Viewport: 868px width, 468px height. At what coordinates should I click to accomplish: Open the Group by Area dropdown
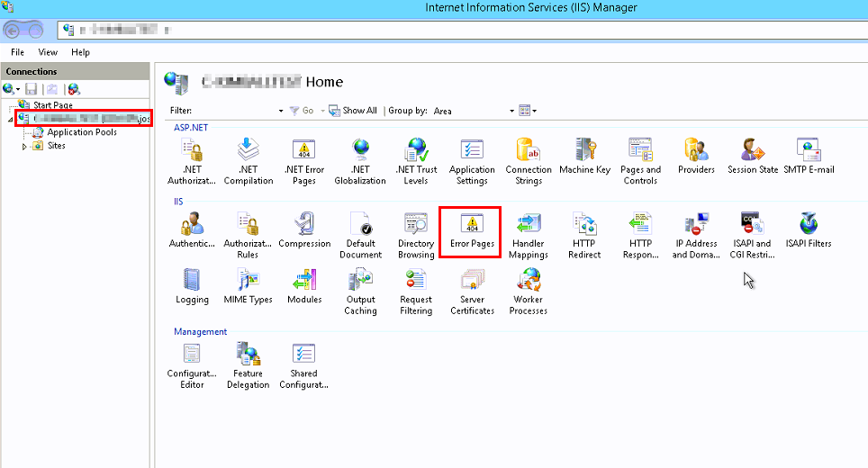pos(511,111)
